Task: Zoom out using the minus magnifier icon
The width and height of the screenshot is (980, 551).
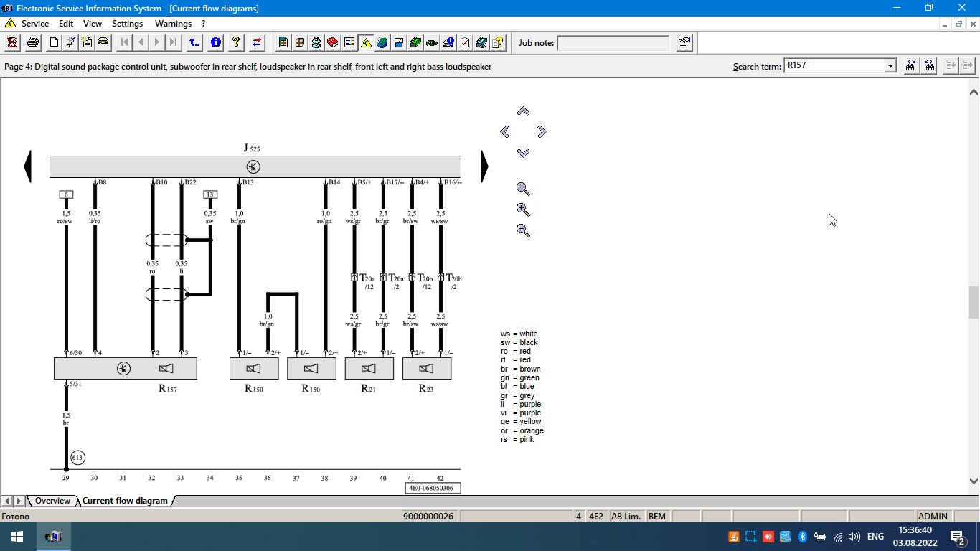Action: click(x=523, y=230)
